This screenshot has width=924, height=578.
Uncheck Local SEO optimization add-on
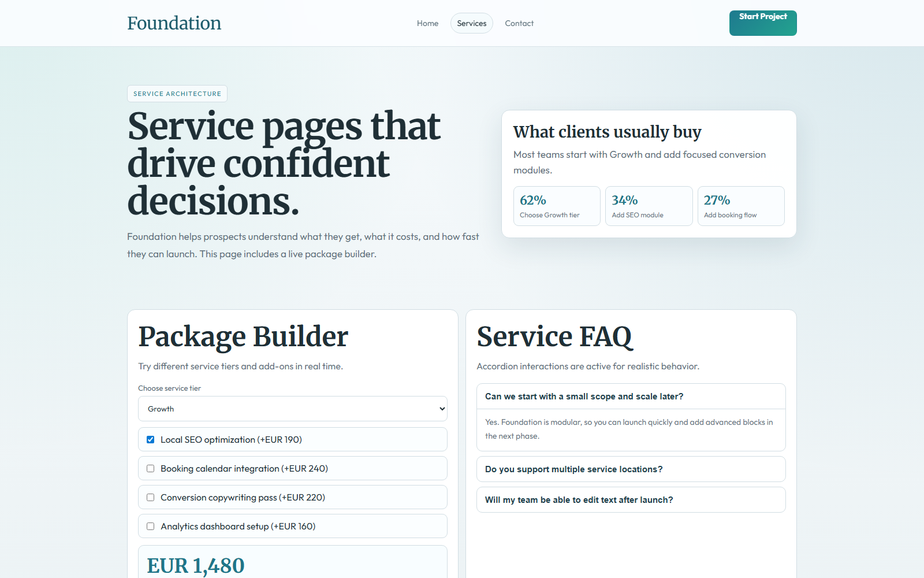150,439
